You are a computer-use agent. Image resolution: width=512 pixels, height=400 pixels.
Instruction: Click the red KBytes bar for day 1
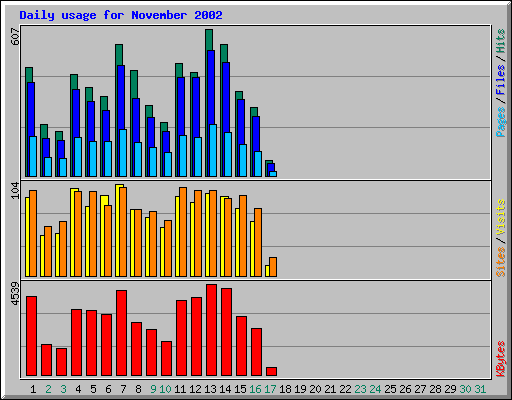coord(31,336)
